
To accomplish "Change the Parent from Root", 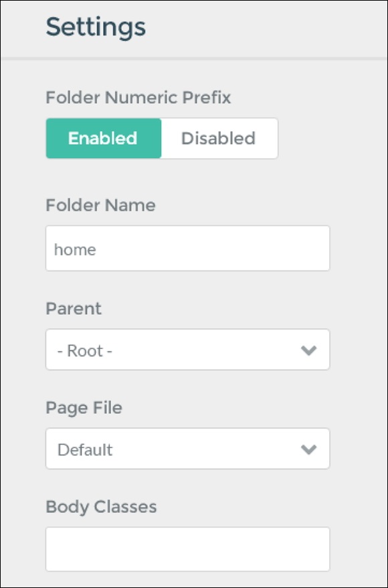I will tap(187, 349).
